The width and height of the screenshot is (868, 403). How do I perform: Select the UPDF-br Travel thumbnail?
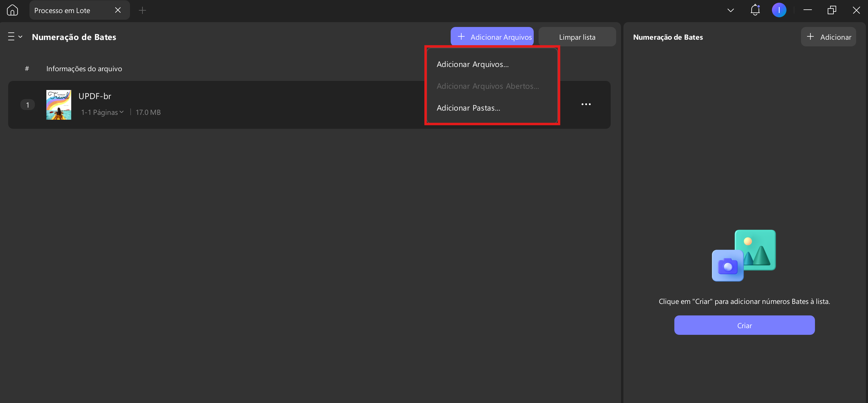point(58,105)
